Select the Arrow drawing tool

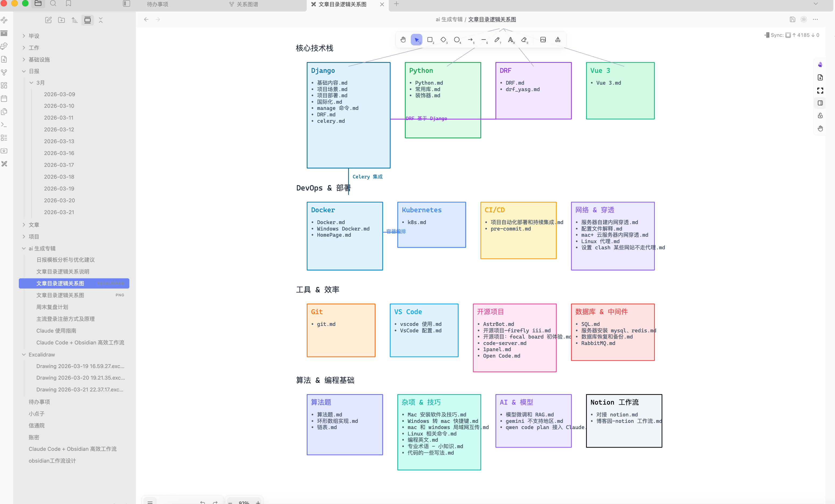(x=470, y=40)
